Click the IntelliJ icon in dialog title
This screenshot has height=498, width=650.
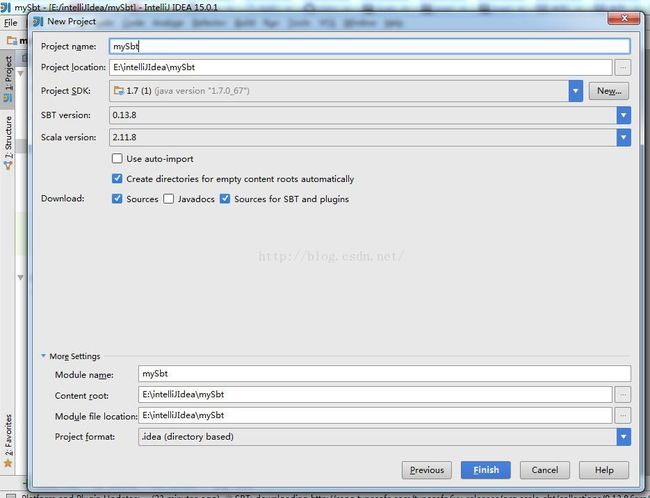click(x=38, y=22)
